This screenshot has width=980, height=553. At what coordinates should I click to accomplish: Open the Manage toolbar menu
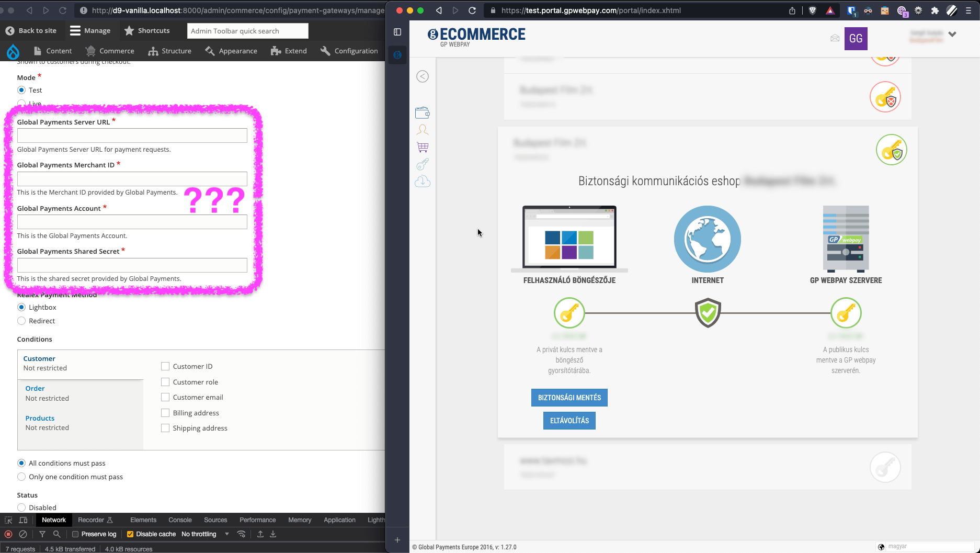pyautogui.click(x=90, y=31)
